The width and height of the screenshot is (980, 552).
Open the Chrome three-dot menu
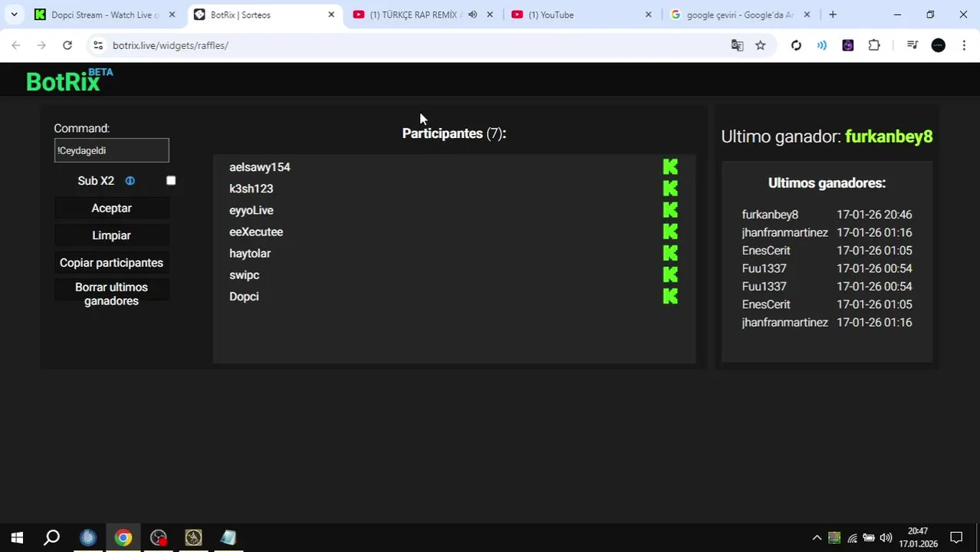[964, 45]
